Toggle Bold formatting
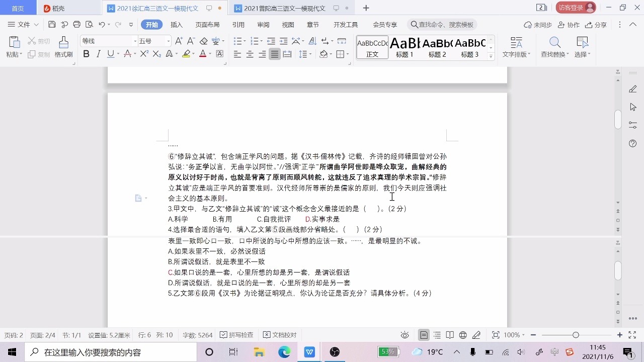Viewport: 644px width, 362px height. pos(86,54)
